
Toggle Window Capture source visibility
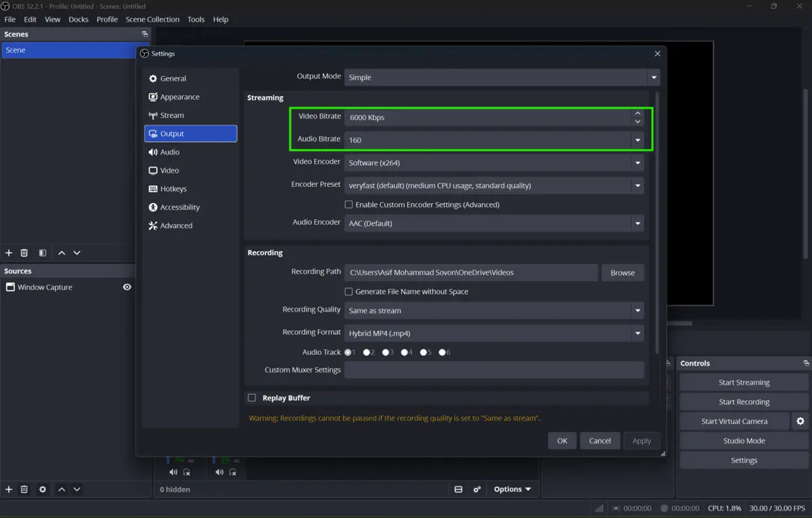[x=127, y=287]
